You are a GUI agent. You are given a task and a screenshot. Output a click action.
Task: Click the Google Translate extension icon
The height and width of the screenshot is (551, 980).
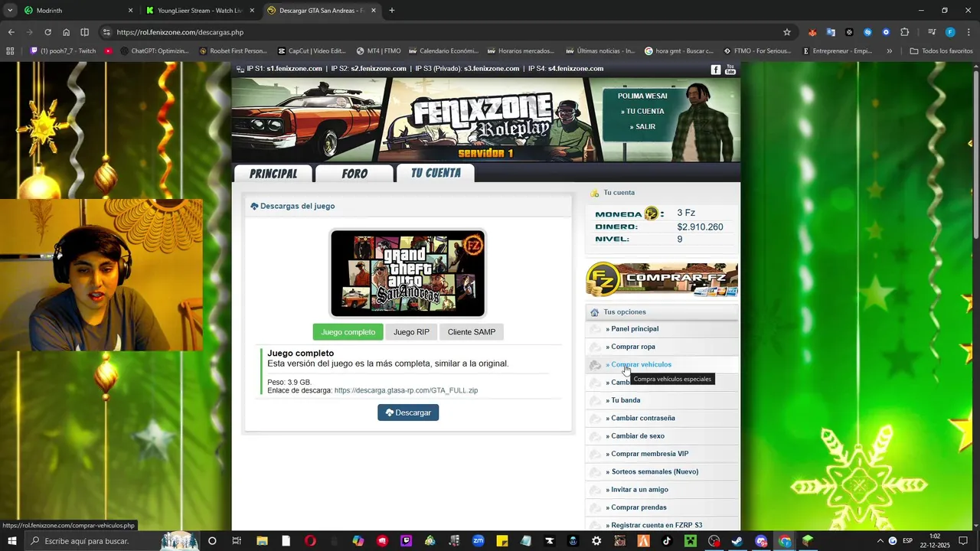(831, 32)
